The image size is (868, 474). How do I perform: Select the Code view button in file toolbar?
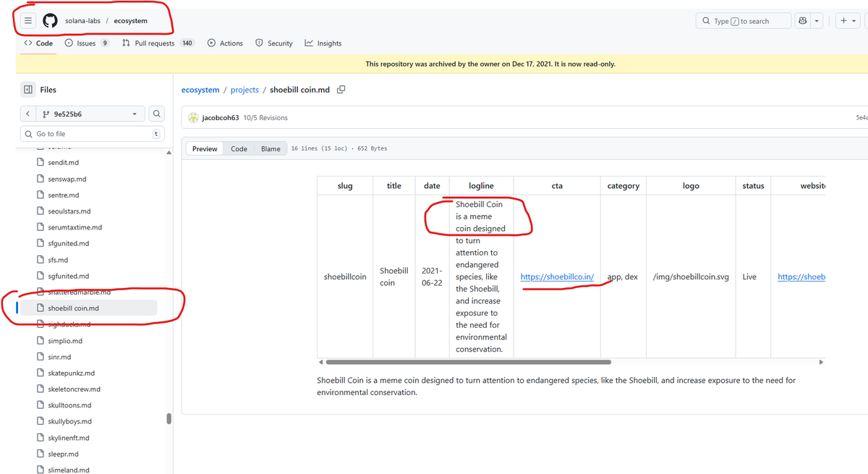click(239, 148)
